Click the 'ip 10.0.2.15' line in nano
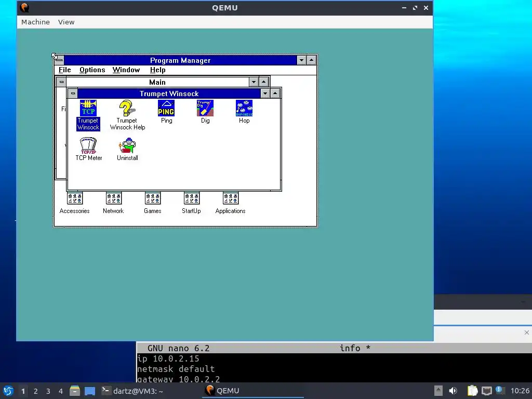 168,358
